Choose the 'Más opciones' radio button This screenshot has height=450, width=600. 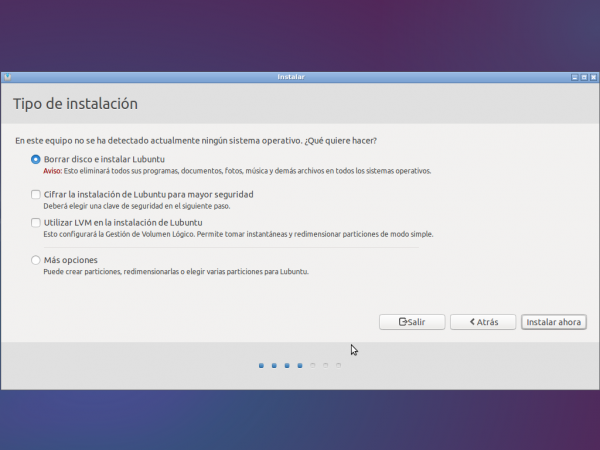36,260
